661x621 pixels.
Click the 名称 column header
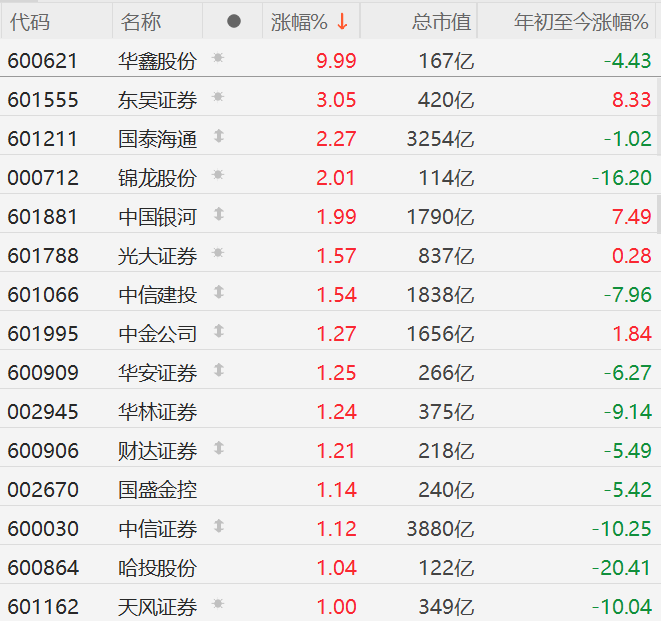(x=141, y=22)
